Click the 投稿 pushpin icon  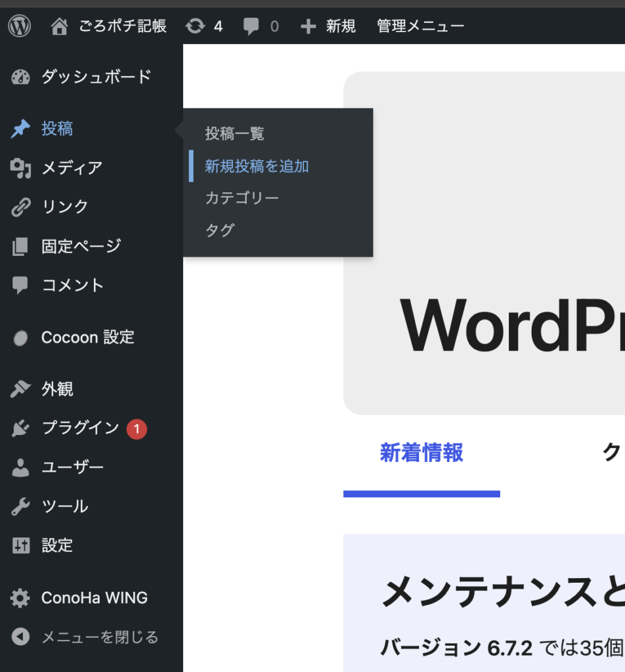click(x=20, y=129)
